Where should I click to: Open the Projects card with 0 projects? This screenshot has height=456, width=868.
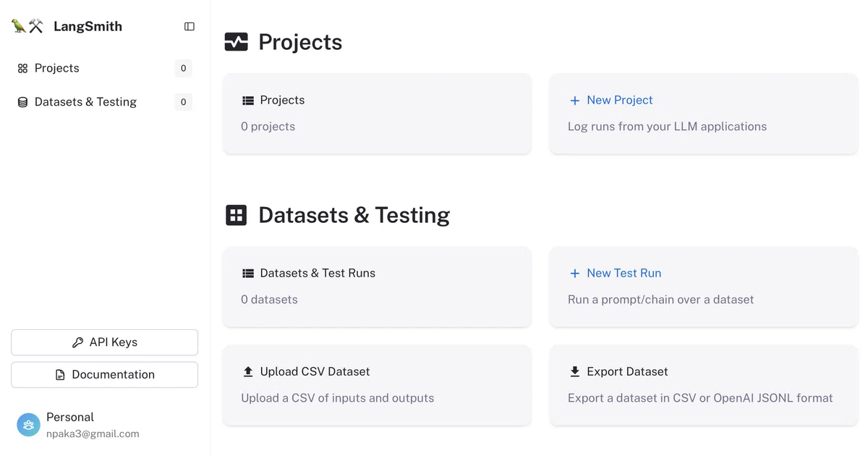coord(377,114)
